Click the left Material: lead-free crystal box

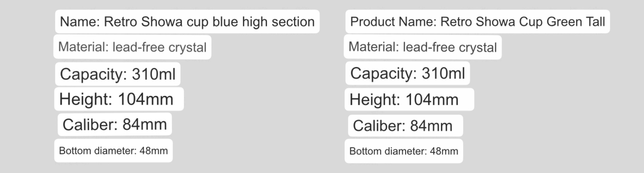[132, 47]
